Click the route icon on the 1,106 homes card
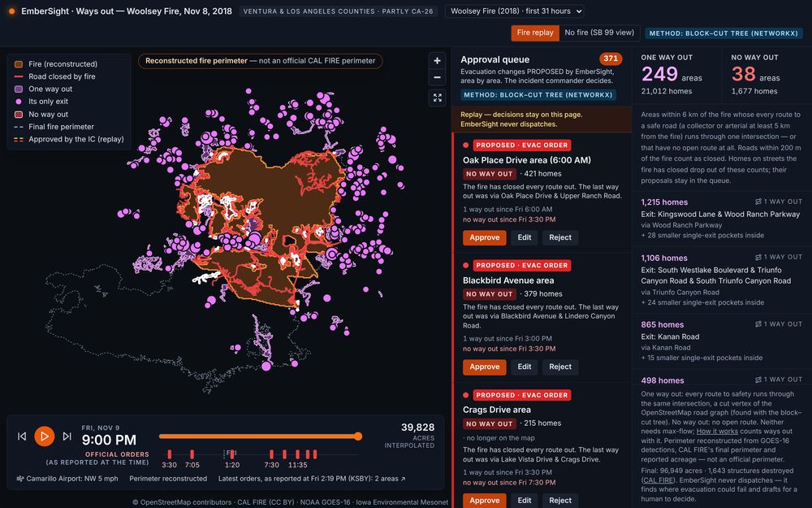 pyautogui.click(x=758, y=257)
